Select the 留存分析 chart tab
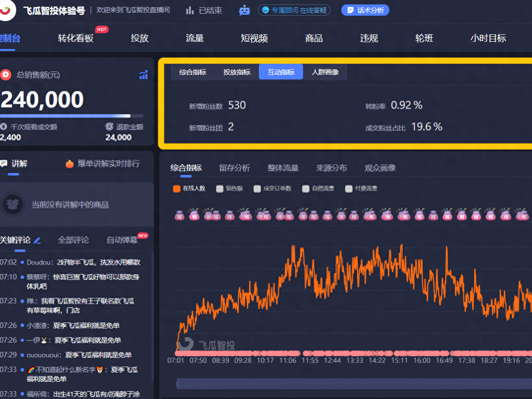This screenshot has height=399, width=532. [x=234, y=168]
